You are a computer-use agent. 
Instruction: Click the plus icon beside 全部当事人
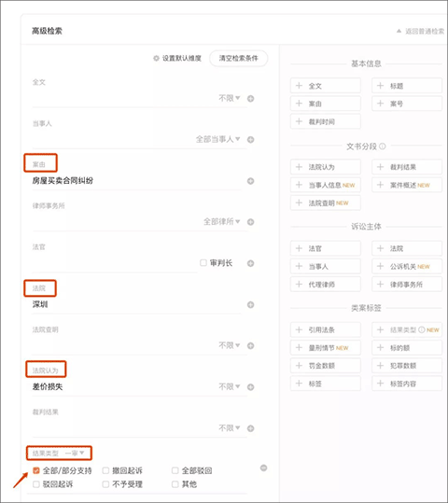[251, 140]
